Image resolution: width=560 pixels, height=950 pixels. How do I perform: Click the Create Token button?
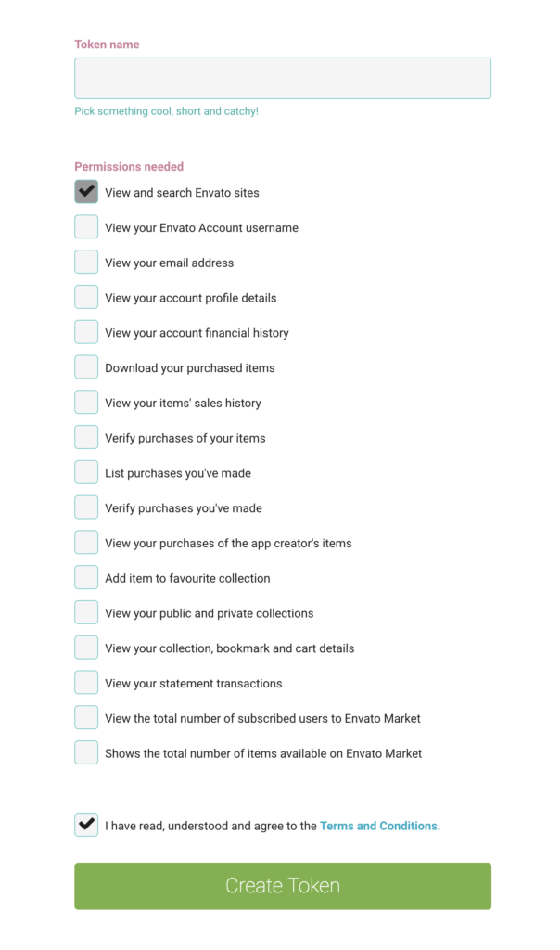(x=283, y=886)
